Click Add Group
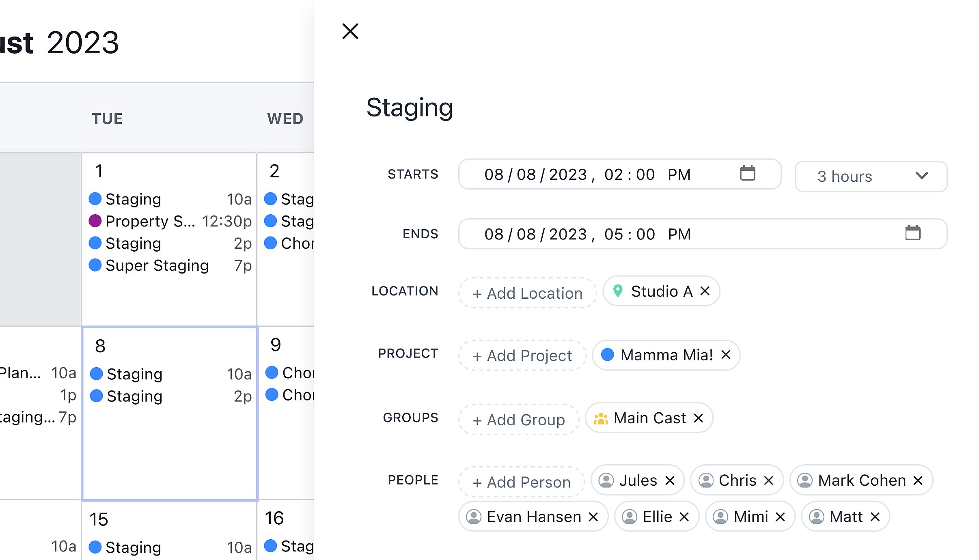Viewport: 979px width, 560px height. coord(518,420)
